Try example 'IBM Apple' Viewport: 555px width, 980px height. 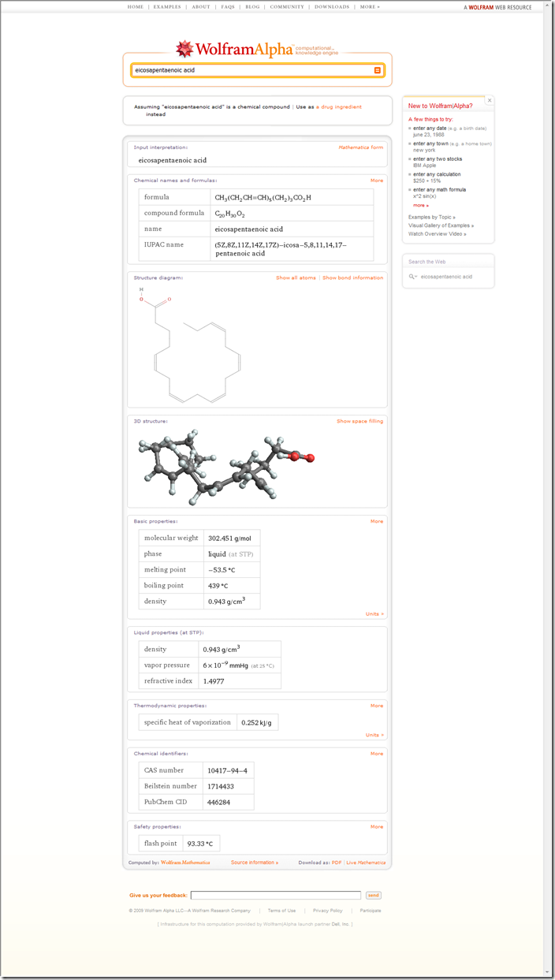point(425,166)
